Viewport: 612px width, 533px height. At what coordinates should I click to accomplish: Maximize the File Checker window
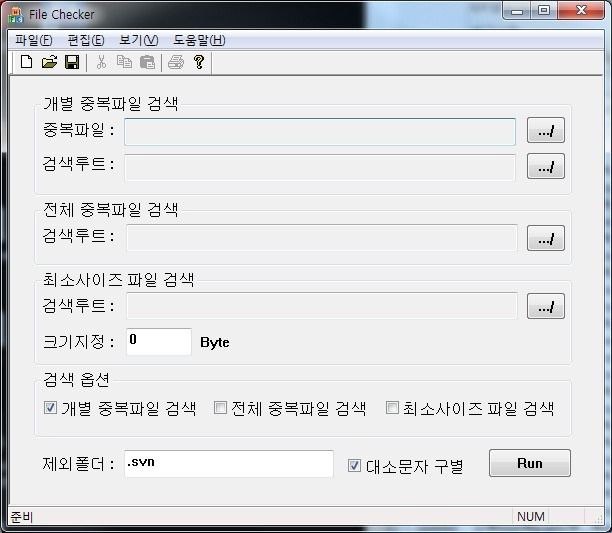coord(544,11)
